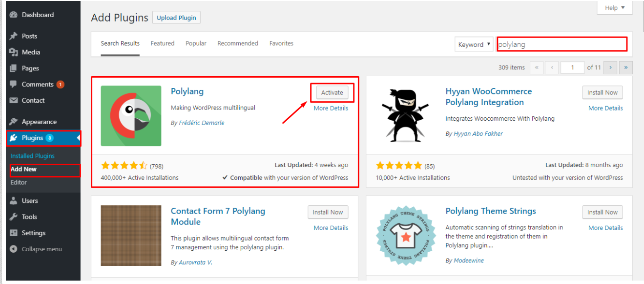Click the current page number field

tap(573, 67)
